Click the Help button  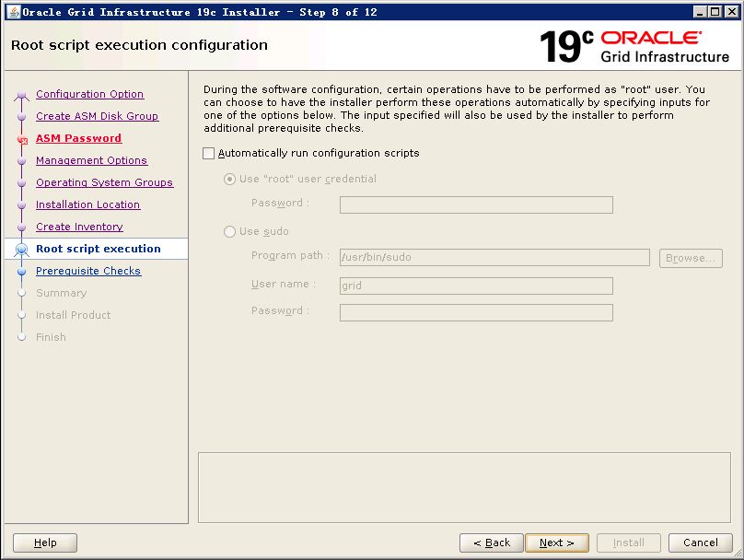45,542
